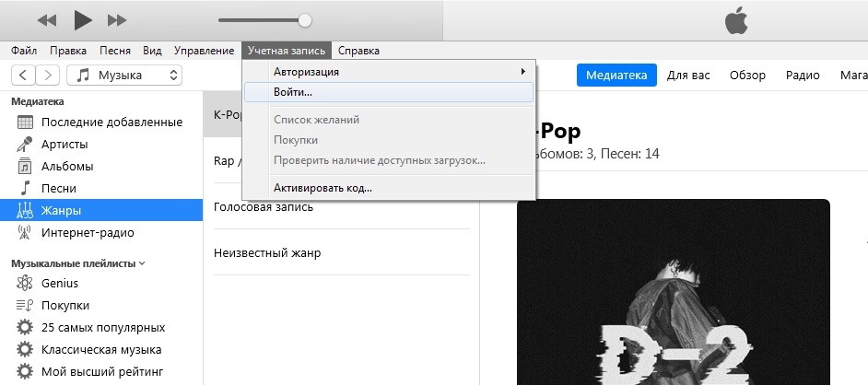
Task: Click the gear icon of 25 самых популярных
Action: (25, 328)
